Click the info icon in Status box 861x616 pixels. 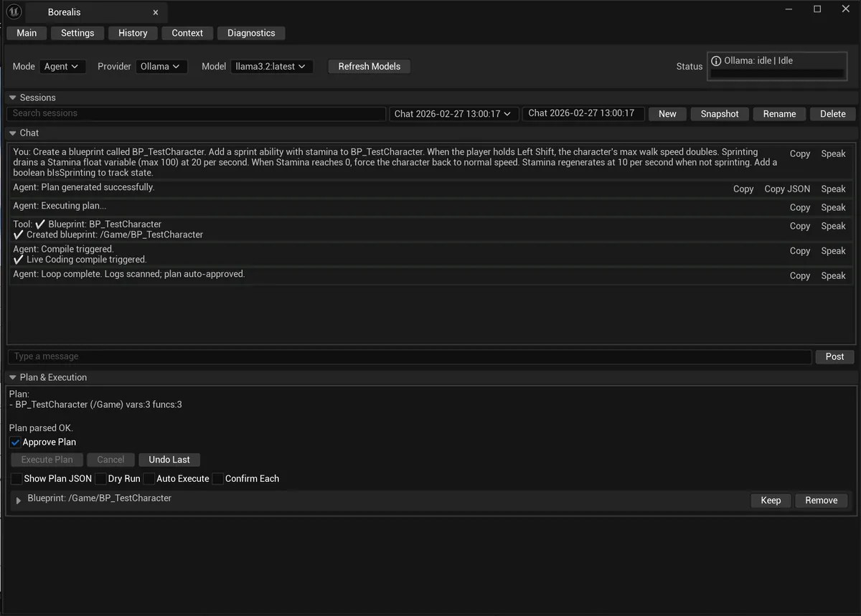716,61
